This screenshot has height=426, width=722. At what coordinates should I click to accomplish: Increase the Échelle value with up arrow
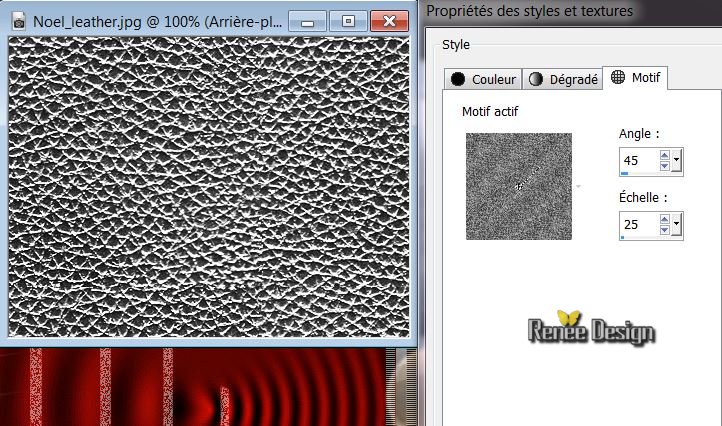[664, 219]
